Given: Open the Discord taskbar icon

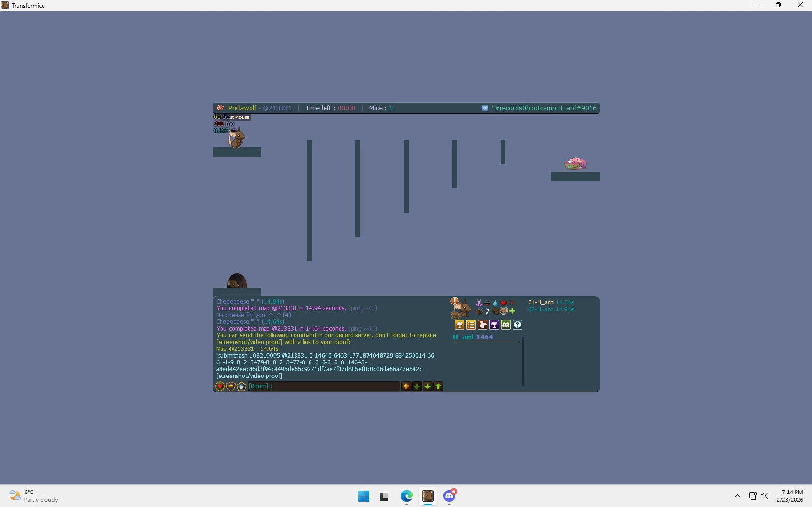Looking at the screenshot, I should tap(449, 496).
